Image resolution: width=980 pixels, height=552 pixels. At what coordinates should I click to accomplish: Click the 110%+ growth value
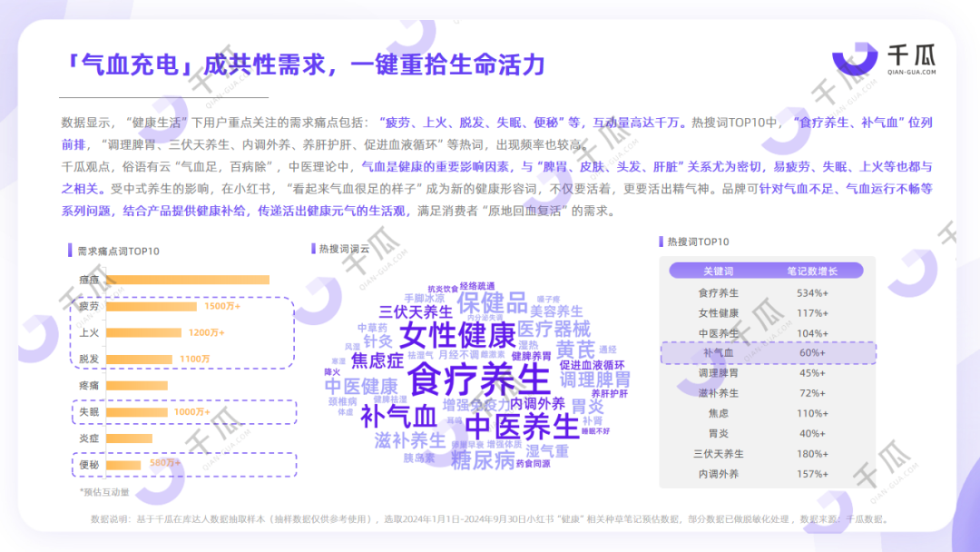(812, 413)
